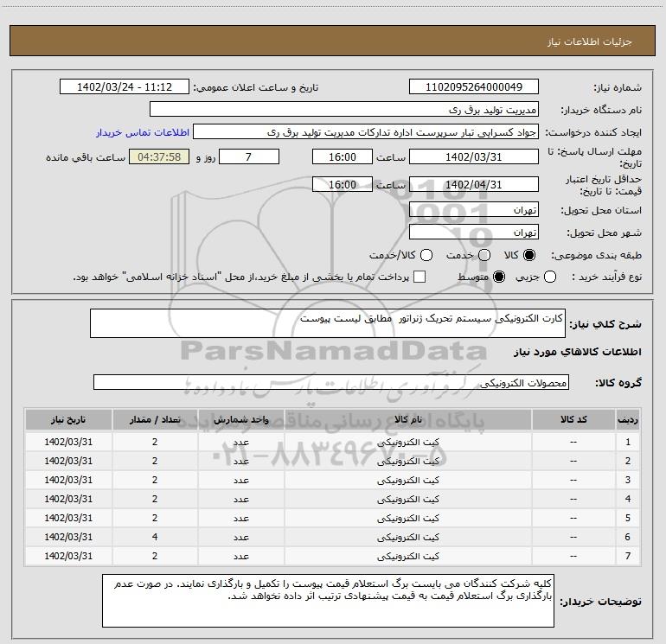Screen dimensions: 666x644
Task: Click the شرح کلی نیاز label
Action: click(x=605, y=325)
